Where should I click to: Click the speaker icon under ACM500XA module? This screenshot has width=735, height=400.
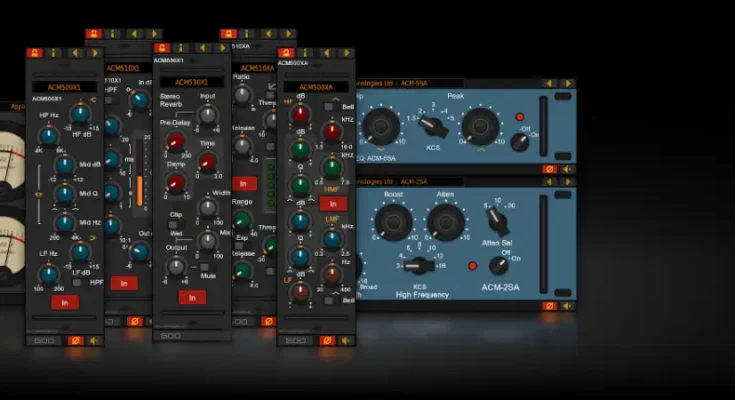click(x=343, y=341)
